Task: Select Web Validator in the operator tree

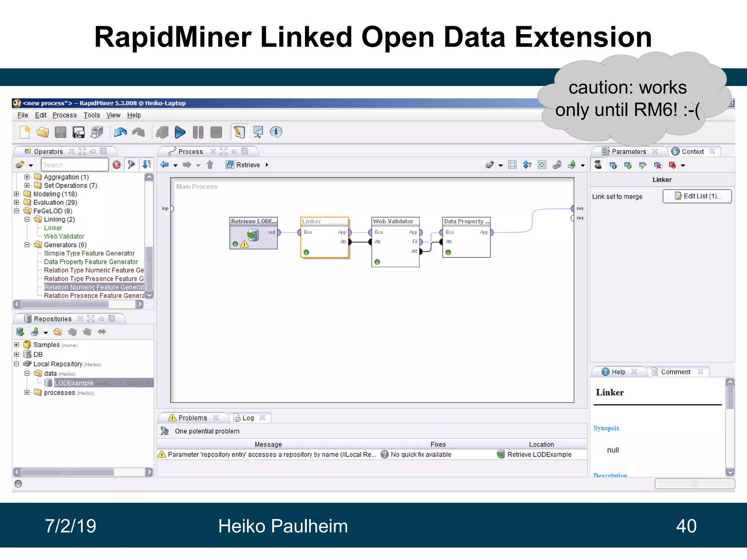Action: pos(64,236)
